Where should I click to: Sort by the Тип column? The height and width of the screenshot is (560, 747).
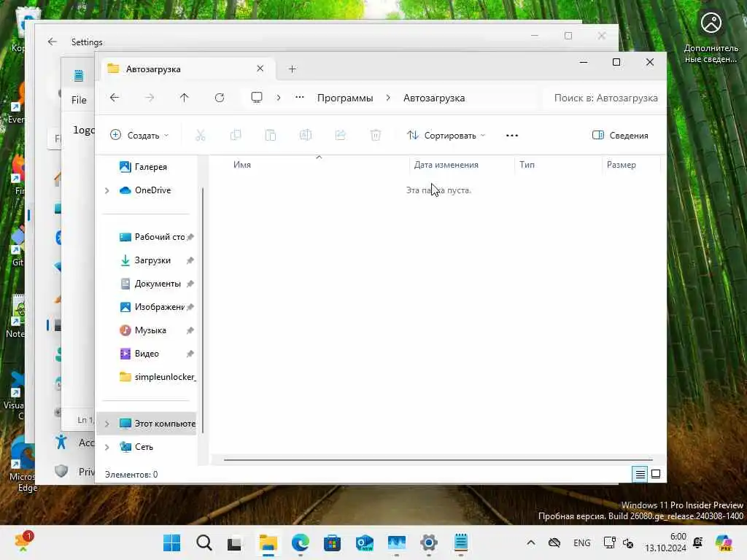[x=527, y=165]
